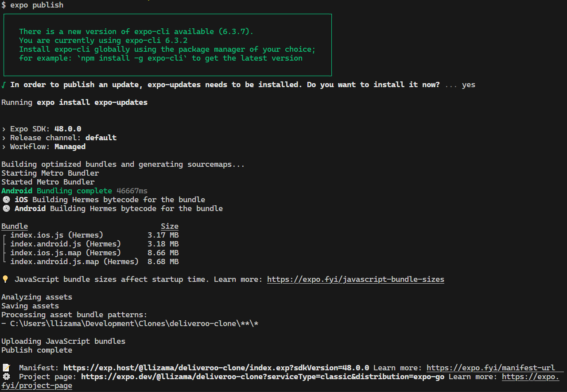Follow the expo.fyi/manifest-url link

(491, 368)
